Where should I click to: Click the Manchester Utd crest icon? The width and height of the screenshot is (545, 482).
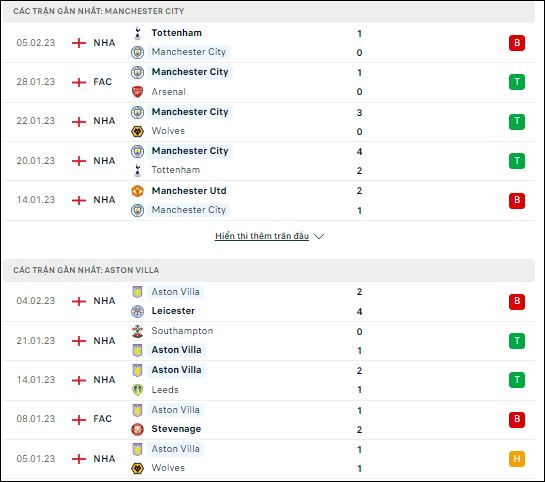point(138,191)
